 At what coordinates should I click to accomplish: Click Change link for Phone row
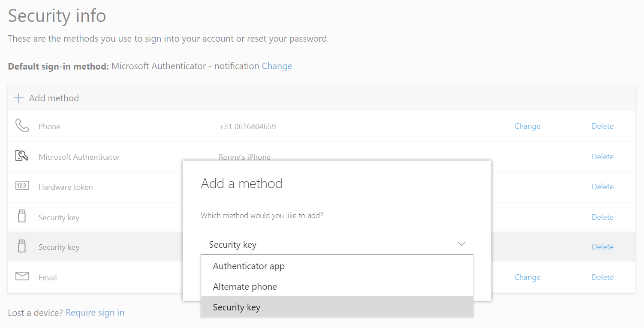(x=527, y=126)
